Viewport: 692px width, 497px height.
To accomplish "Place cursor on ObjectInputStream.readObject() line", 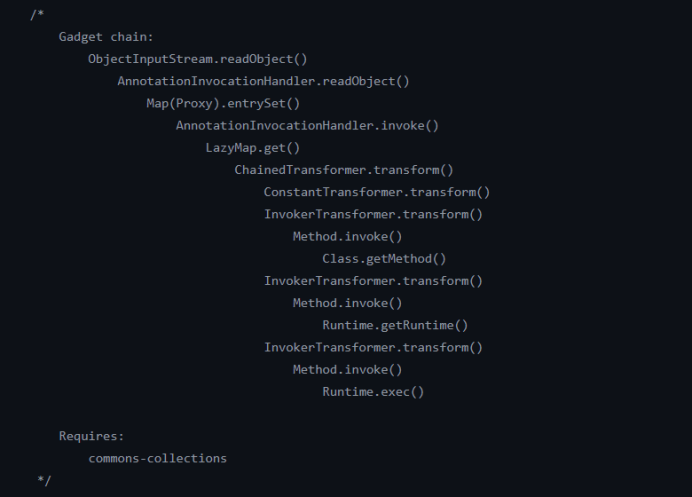I will tap(197, 59).
